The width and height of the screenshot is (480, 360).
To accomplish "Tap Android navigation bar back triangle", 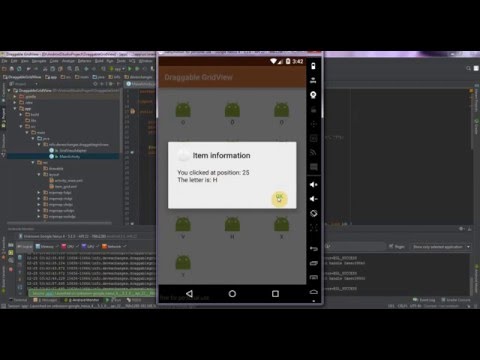I will point(189,294).
